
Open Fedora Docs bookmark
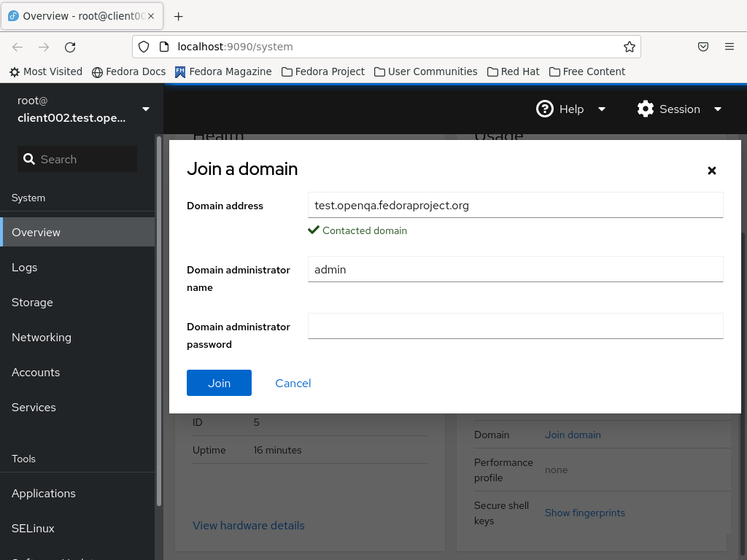pyautogui.click(x=128, y=71)
